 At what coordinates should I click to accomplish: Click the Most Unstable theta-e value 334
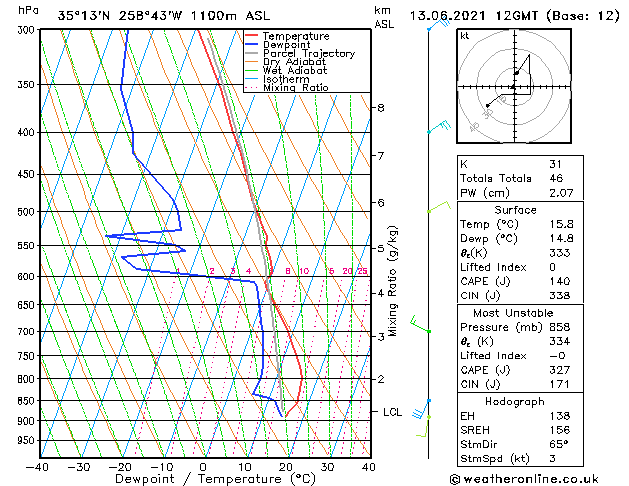click(x=560, y=341)
